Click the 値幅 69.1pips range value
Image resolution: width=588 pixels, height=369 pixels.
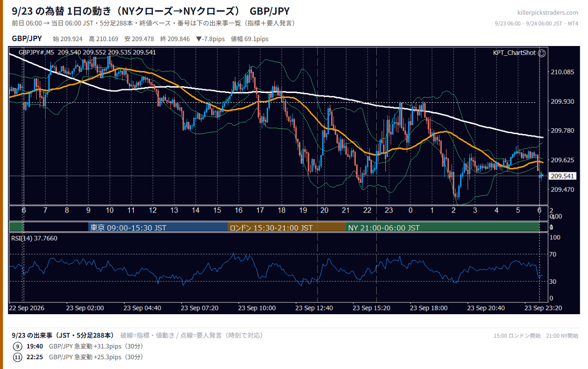(249, 39)
